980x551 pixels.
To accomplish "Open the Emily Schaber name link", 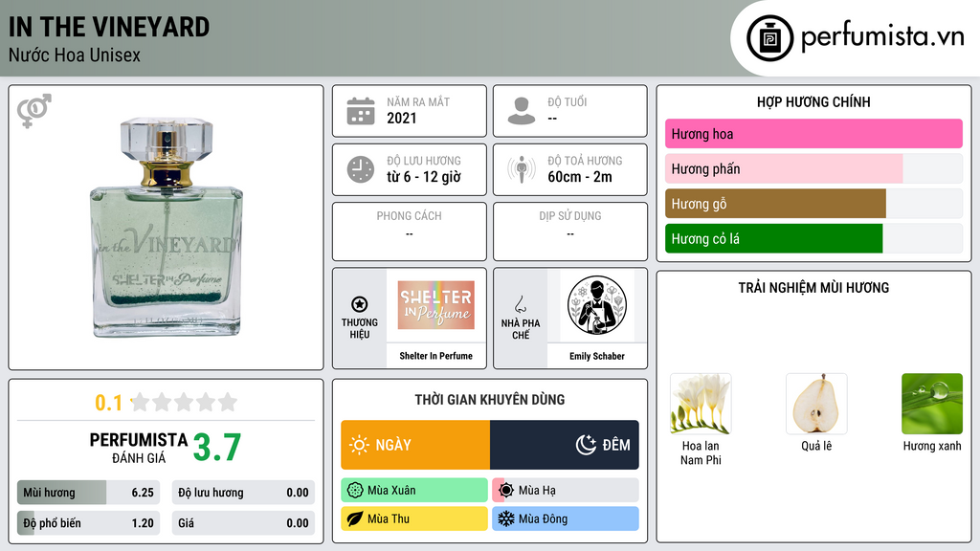I will [597, 356].
